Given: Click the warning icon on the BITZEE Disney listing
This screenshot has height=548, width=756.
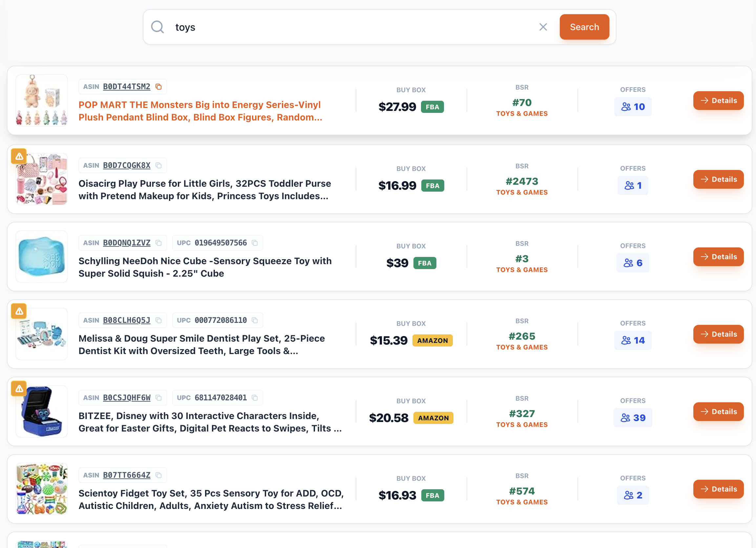Looking at the screenshot, I should 19,388.
